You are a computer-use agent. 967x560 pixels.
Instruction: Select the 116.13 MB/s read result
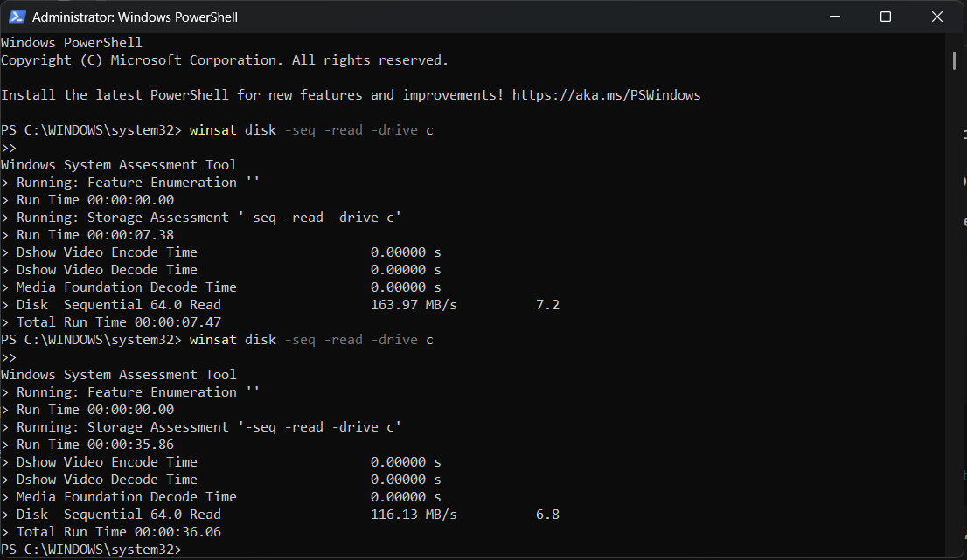[414, 515]
